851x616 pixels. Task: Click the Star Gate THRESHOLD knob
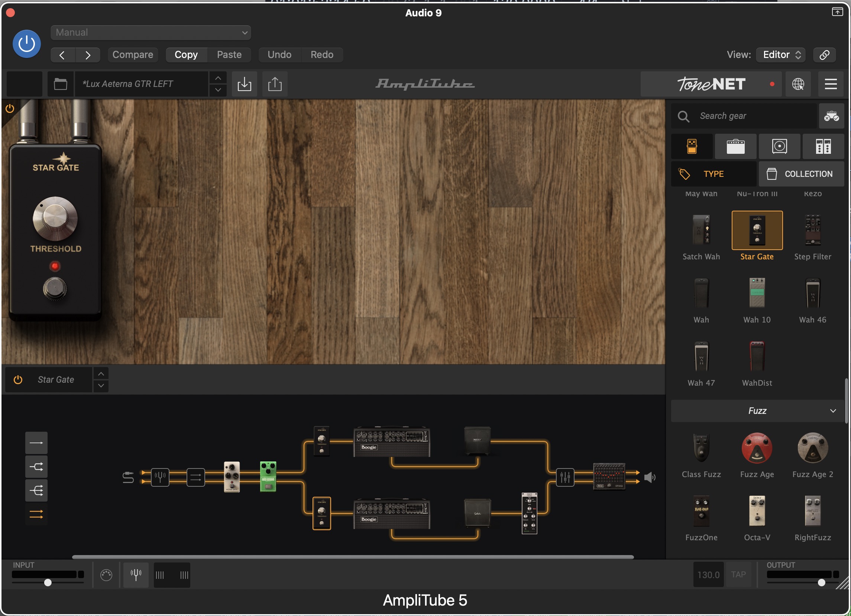tap(55, 219)
